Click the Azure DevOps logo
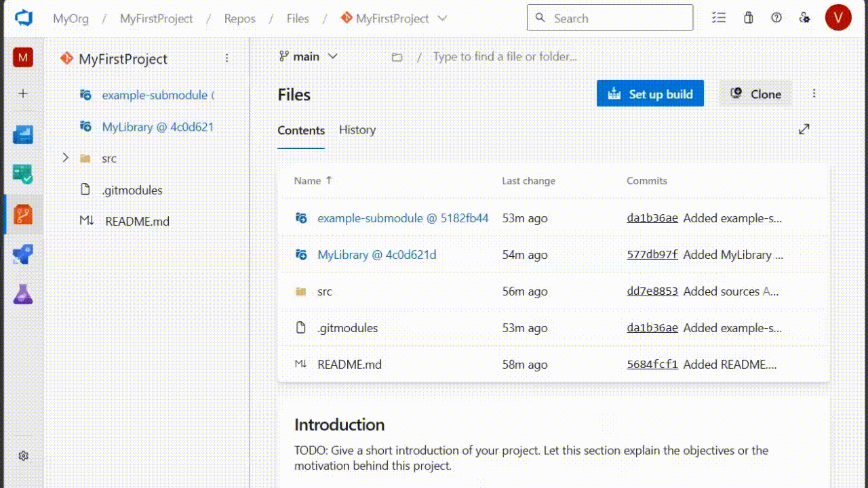Screen dimensions: 868x488 (x=23, y=17)
